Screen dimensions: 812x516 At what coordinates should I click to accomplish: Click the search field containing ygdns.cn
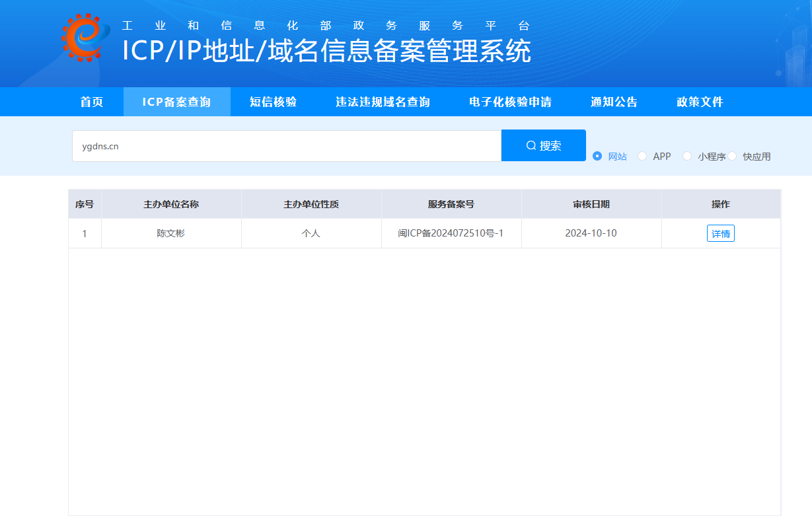[x=287, y=146]
